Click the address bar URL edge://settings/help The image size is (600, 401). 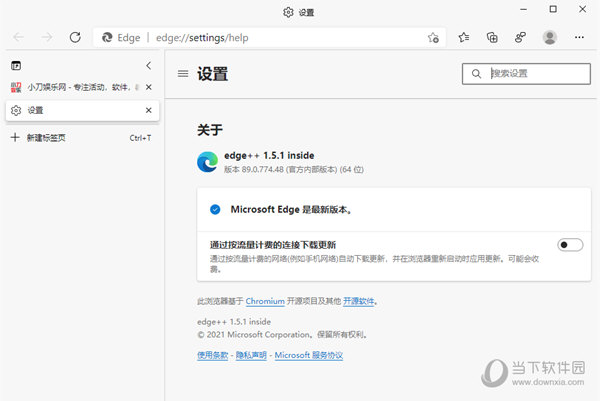202,38
